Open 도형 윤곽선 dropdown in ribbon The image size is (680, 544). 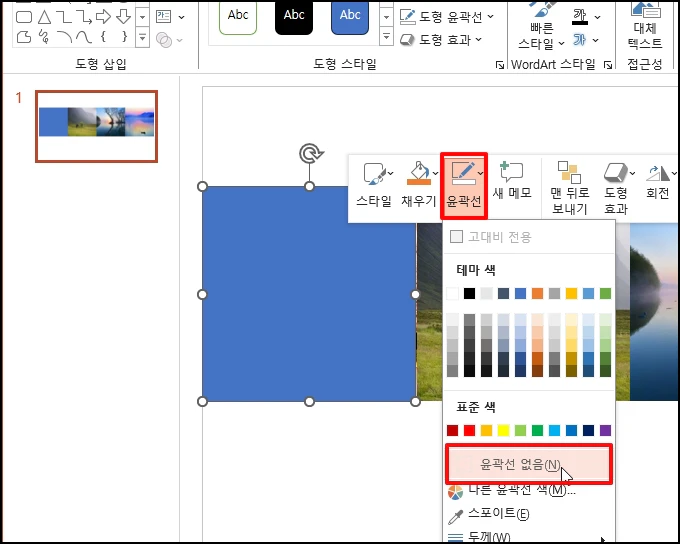(x=446, y=16)
